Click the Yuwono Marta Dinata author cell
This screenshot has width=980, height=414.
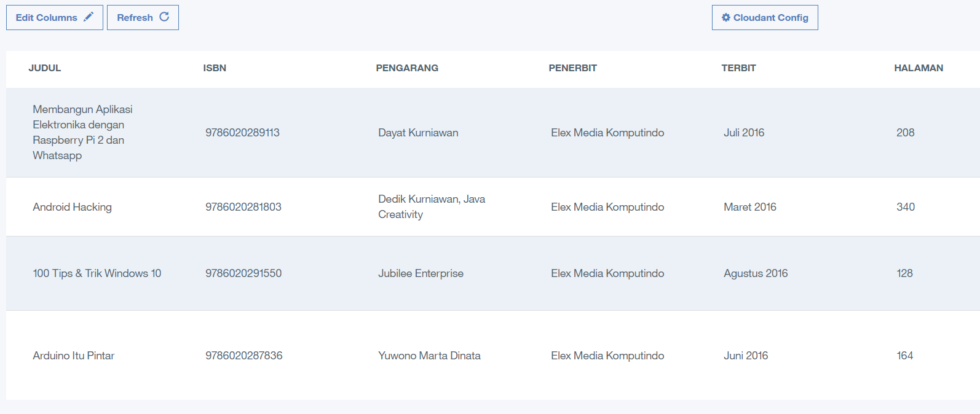429,356
